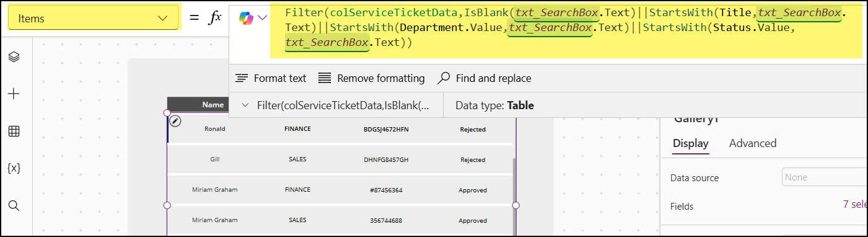868x237 pixels.
Task: Click the gallery vertical scrollbar
Action: tap(514, 196)
